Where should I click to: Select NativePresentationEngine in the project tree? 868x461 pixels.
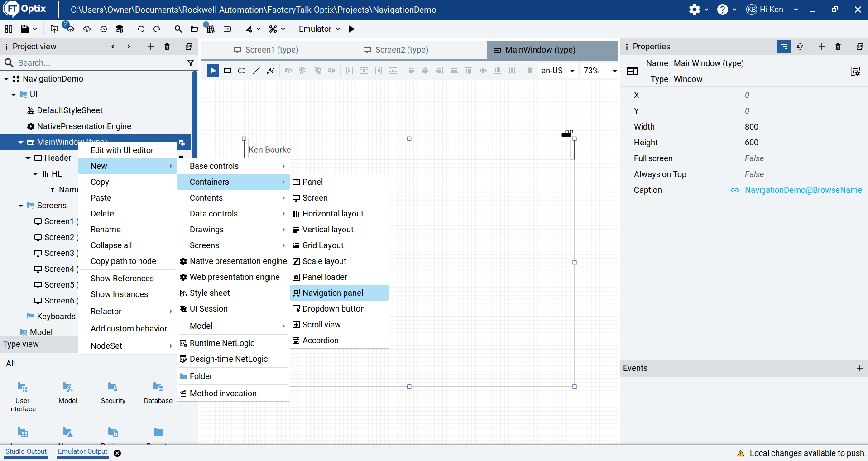[84, 126]
